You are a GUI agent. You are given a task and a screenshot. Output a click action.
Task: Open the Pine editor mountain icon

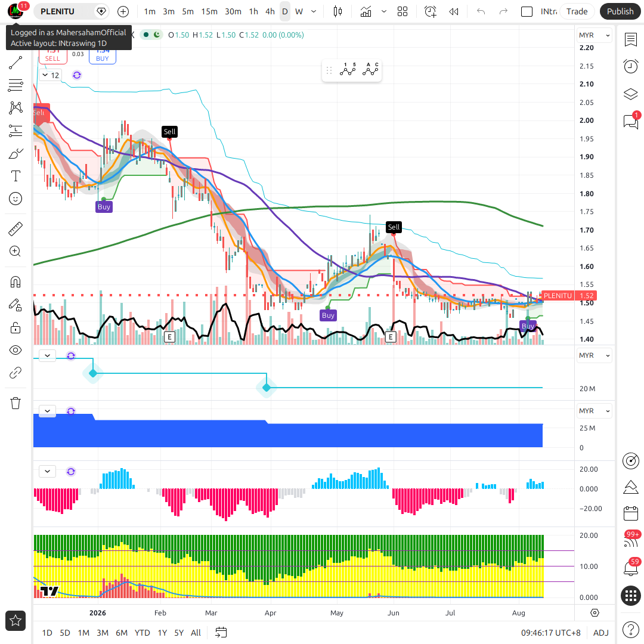tap(630, 487)
